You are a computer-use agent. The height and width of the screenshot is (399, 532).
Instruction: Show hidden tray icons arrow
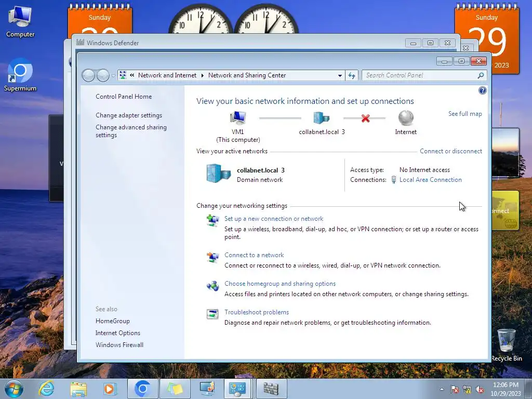[442, 389]
